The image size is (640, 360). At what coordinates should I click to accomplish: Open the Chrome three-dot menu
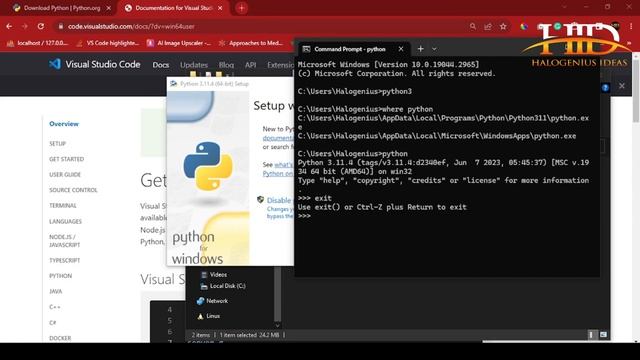click(x=631, y=27)
